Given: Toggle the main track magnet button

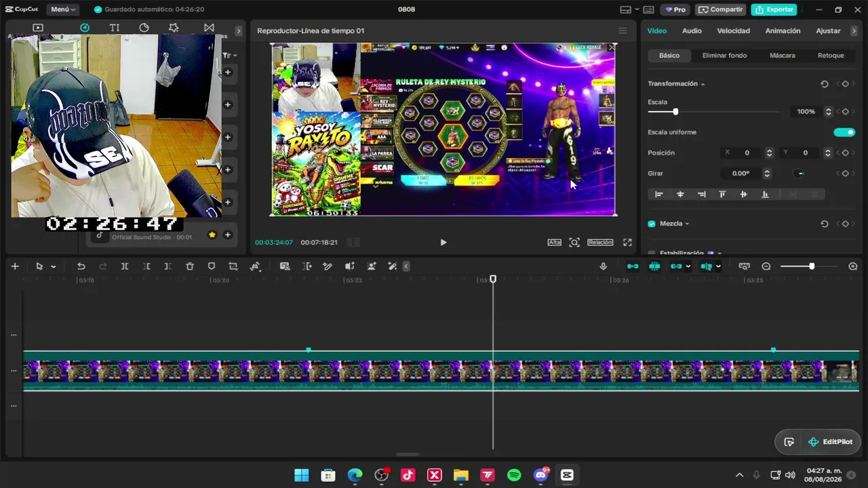Looking at the screenshot, I should tap(633, 266).
